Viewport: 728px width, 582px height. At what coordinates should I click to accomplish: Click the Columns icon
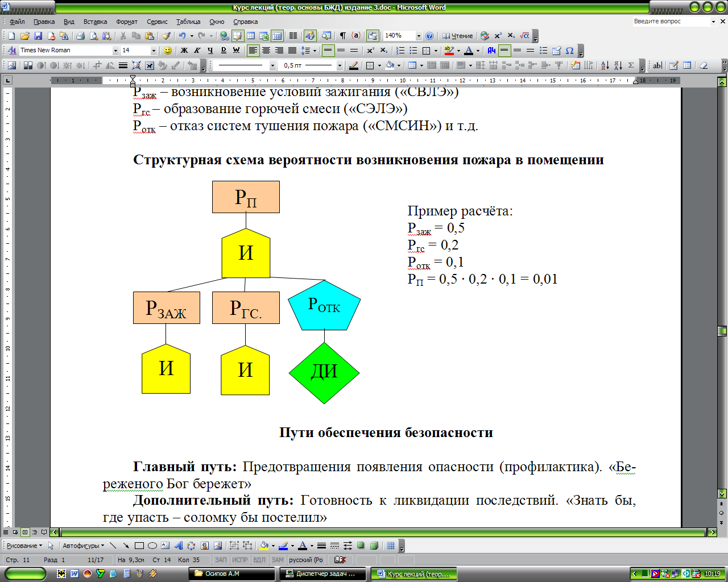pyautogui.click(x=293, y=36)
